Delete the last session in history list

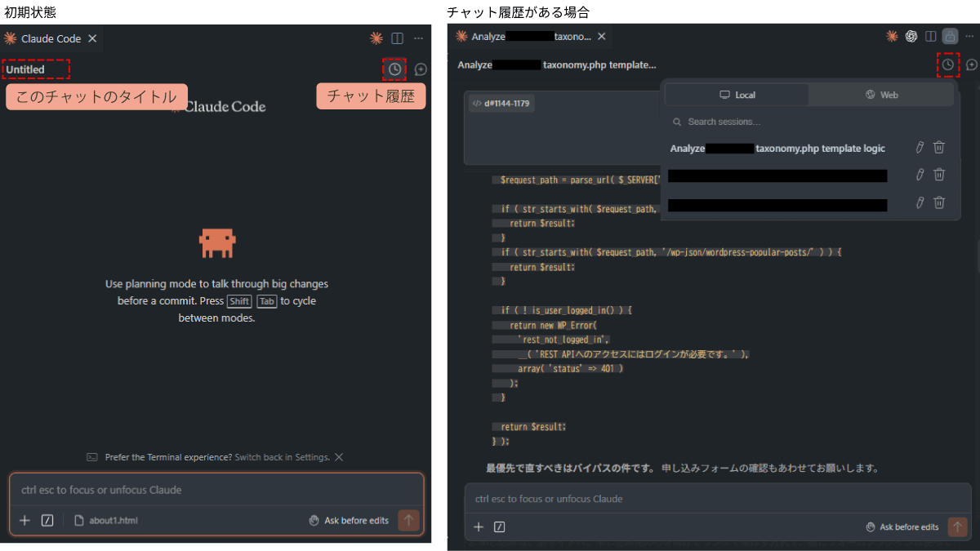click(x=939, y=202)
